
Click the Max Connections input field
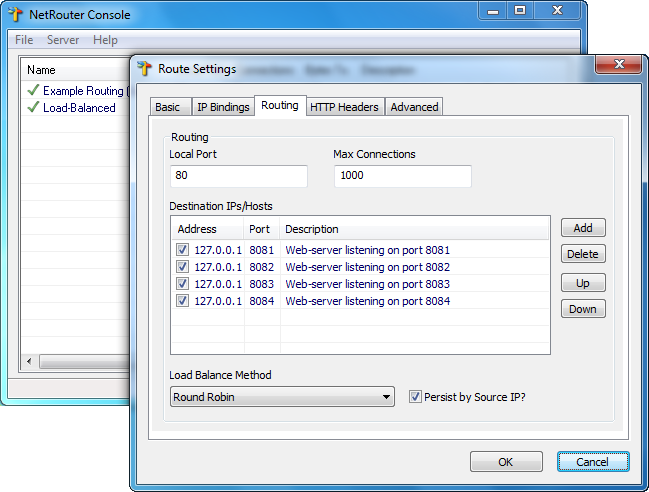click(403, 176)
